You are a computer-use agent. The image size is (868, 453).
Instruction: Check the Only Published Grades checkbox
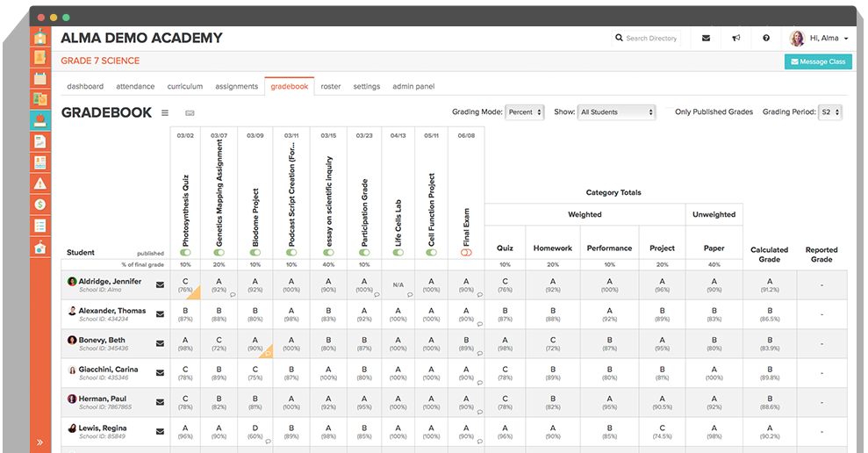pos(669,112)
